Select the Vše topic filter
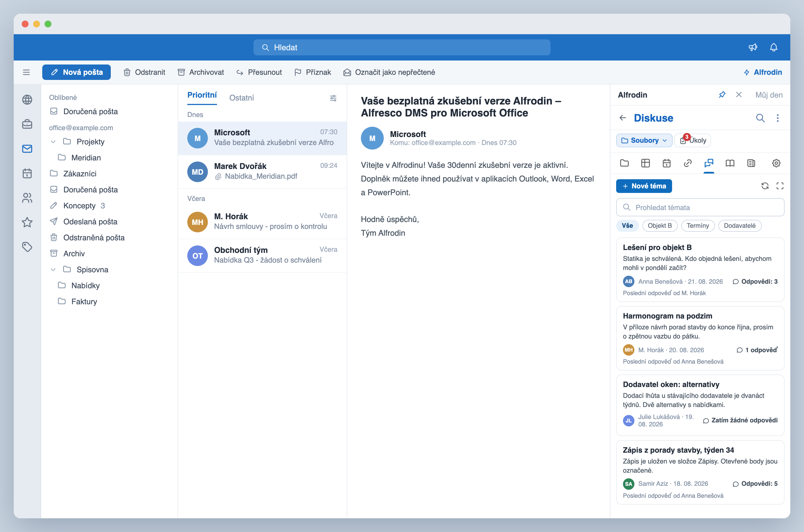This screenshot has height=532, width=804. point(627,226)
